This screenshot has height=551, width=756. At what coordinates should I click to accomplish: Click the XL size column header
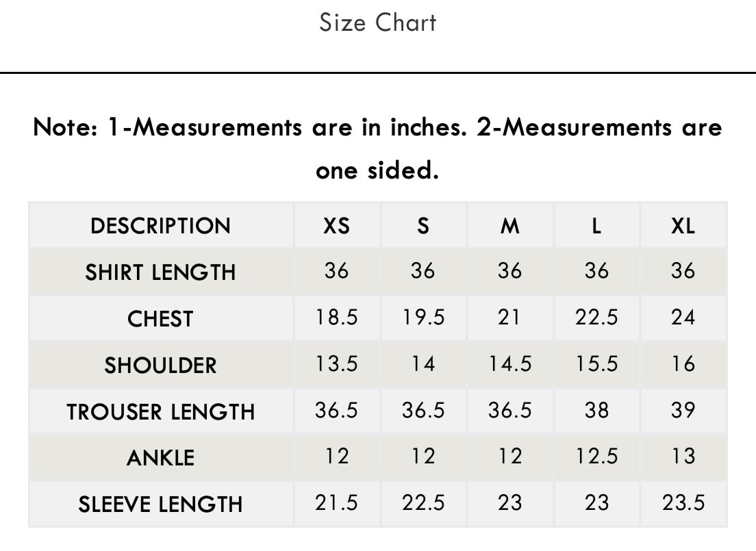[683, 226]
